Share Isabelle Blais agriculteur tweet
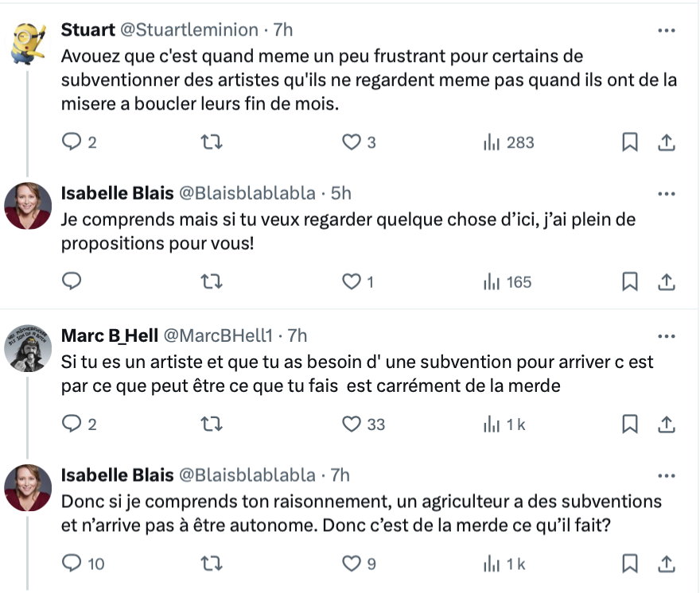 tap(666, 564)
